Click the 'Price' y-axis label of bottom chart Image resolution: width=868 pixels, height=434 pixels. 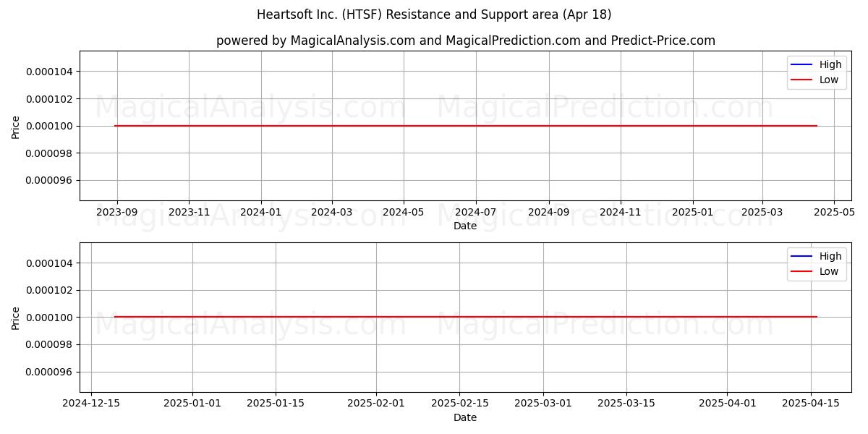pos(16,318)
